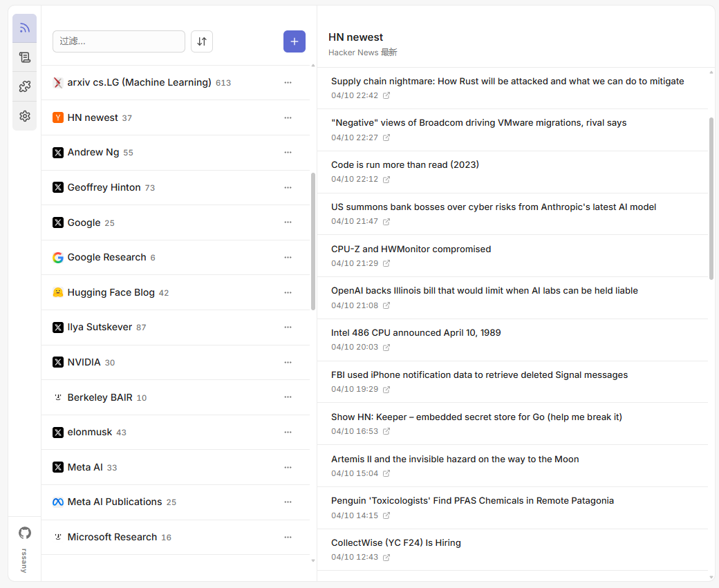Select the HN newest feed
Image resolution: width=719 pixels, height=588 pixels.
pos(176,117)
